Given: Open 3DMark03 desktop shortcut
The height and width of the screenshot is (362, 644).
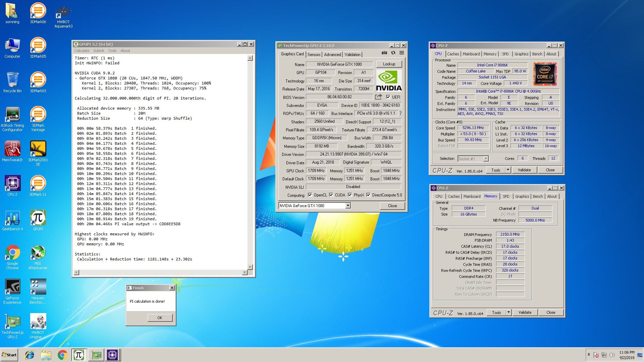Looking at the screenshot, I should [x=38, y=82].
